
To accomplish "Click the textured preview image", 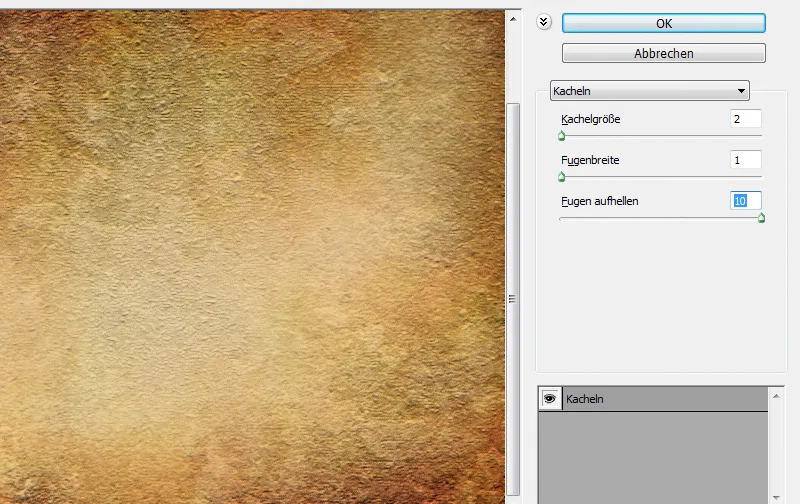I will pos(253,257).
